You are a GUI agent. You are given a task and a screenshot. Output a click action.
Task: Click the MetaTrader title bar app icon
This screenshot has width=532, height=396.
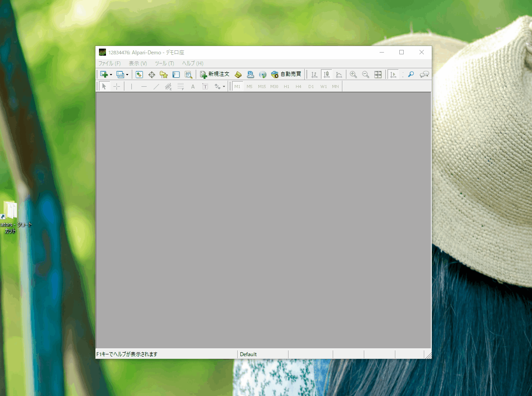click(102, 52)
